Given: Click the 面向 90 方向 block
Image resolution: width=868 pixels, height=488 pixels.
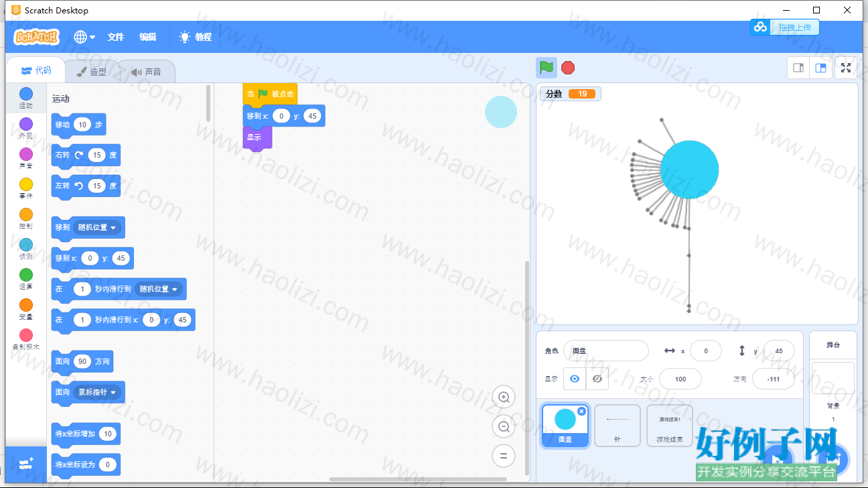Looking at the screenshot, I should click(x=82, y=361).
